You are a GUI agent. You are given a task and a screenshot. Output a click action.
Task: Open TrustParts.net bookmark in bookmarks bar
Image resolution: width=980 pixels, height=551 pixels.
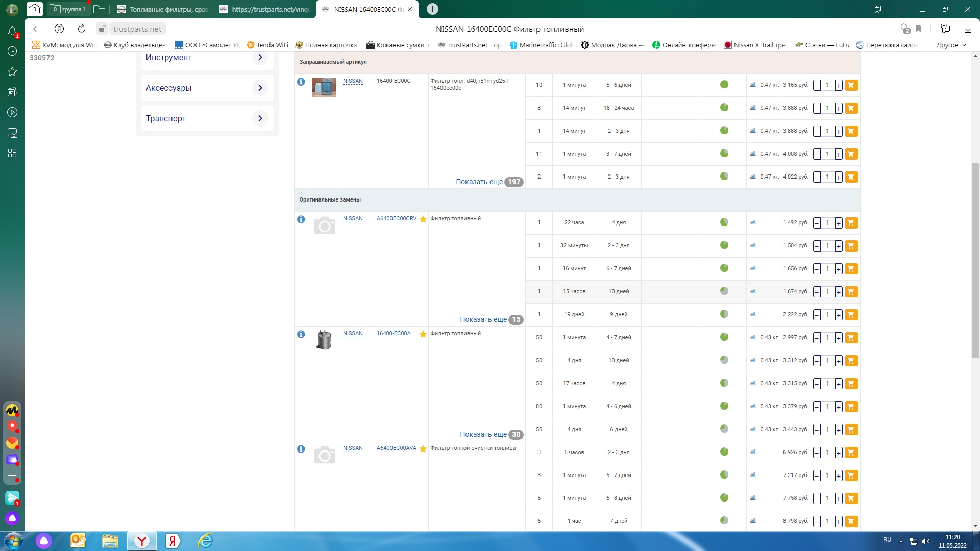[470, 45]
